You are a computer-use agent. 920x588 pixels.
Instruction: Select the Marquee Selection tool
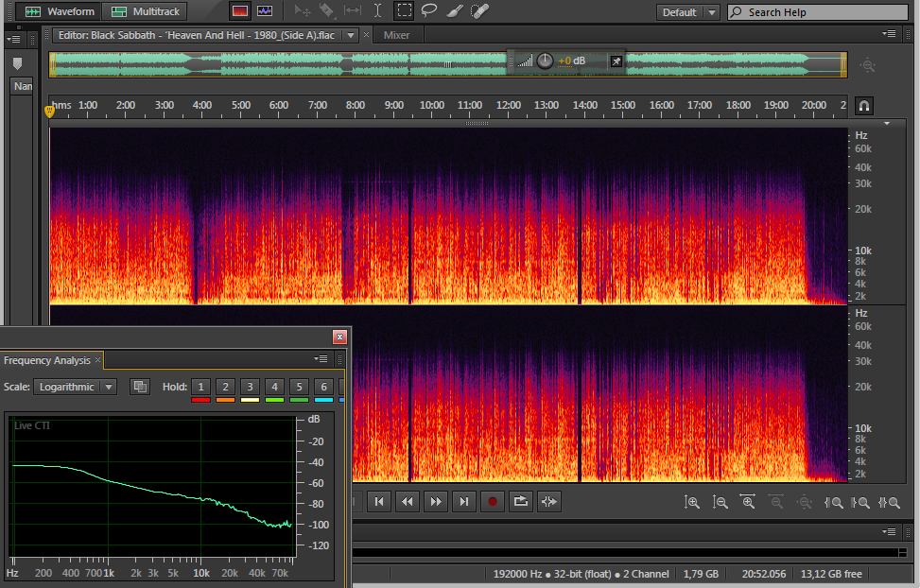coord(405,11)
